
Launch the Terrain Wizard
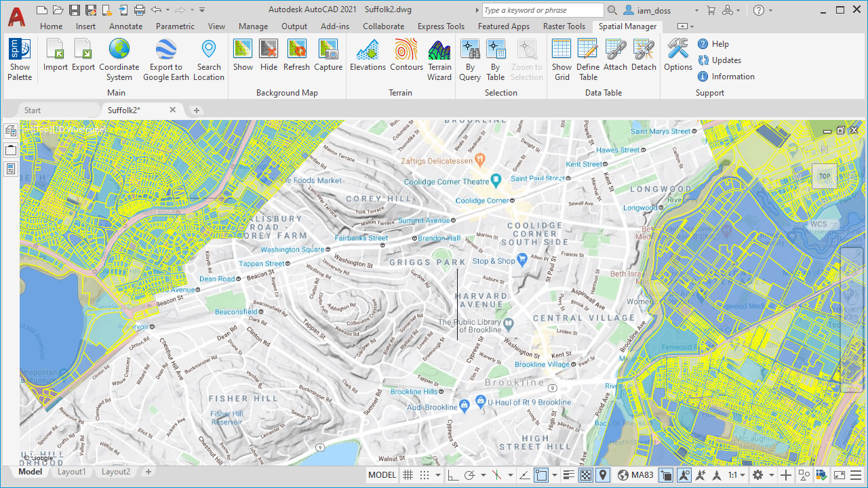pos(439,60)
